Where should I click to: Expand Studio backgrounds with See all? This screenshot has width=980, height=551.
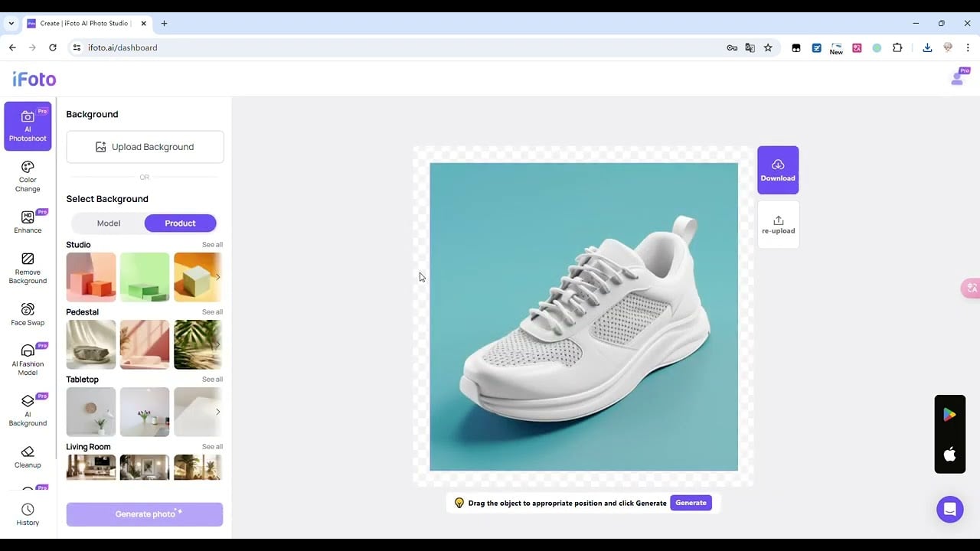[x=212, y=245]
